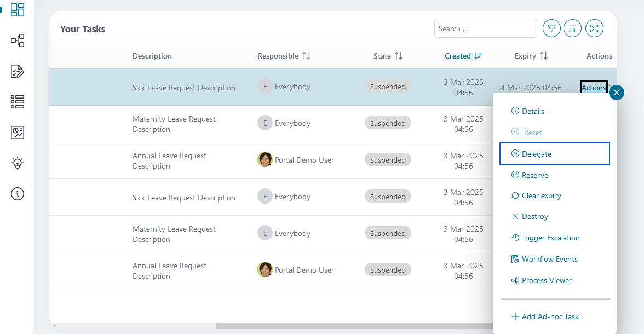644x334 pixels.
Task: Click Add Ad-hoc Task
Action: click(x=550, y=316)
